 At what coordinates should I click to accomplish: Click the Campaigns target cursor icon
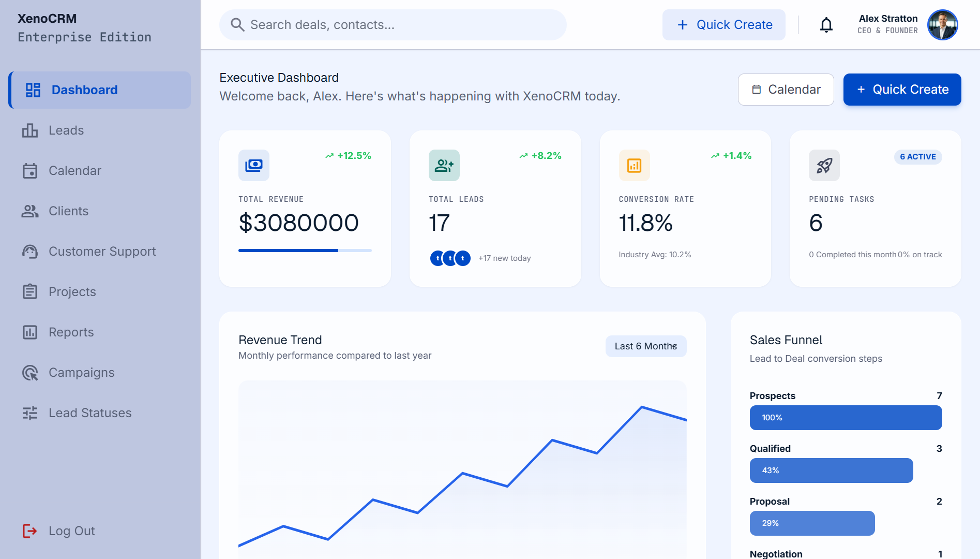coord(30,373)
